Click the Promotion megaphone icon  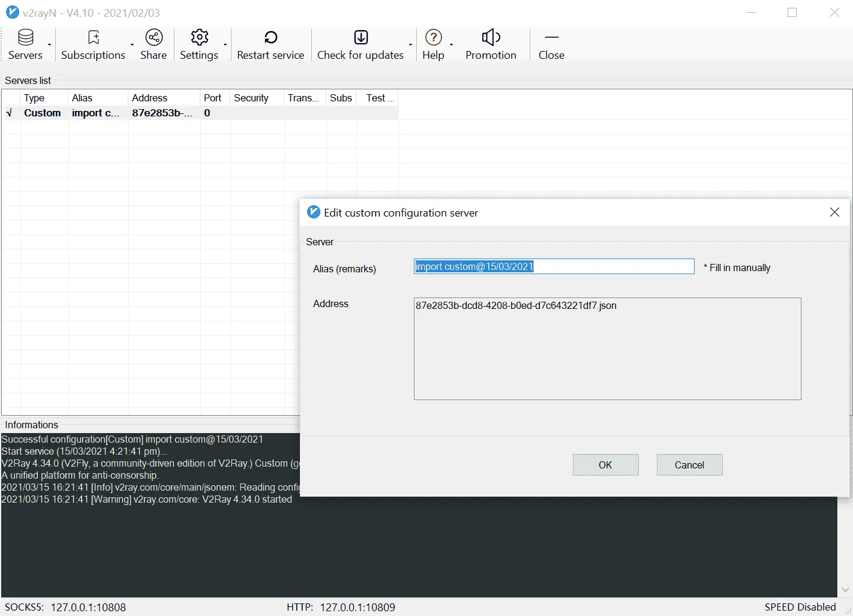[x=491, y=37]
